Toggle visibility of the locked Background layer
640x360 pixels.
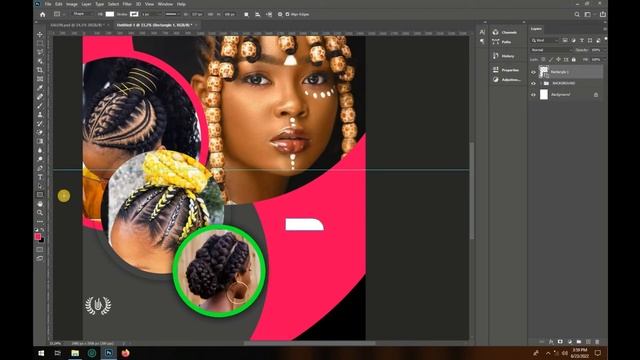coord(533,95)
